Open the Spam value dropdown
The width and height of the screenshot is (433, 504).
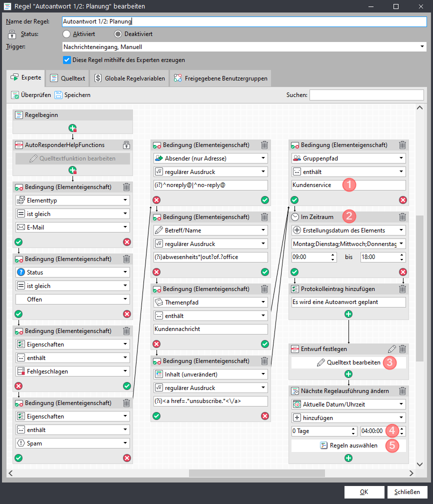point(72,443)
